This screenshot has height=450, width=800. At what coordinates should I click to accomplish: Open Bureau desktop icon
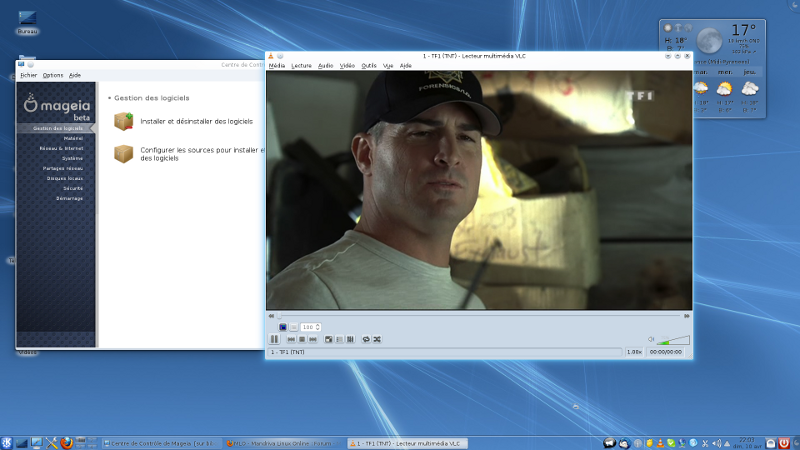click(x=27, y=22)
